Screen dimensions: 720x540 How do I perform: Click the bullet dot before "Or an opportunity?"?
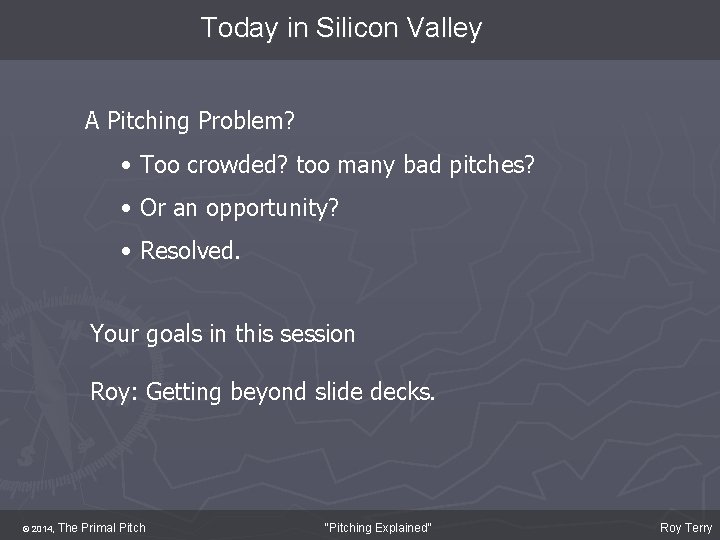tap(128, 208)
